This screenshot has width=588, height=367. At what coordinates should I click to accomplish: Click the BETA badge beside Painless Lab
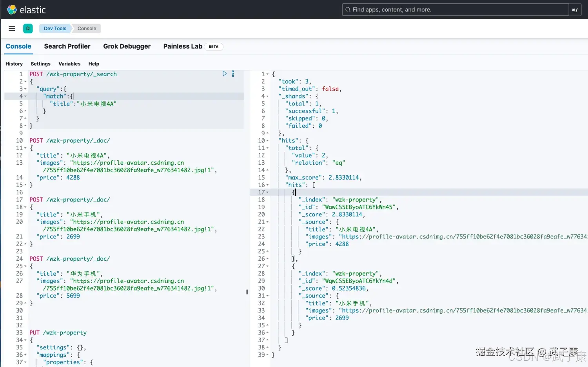tap(213, 47)
